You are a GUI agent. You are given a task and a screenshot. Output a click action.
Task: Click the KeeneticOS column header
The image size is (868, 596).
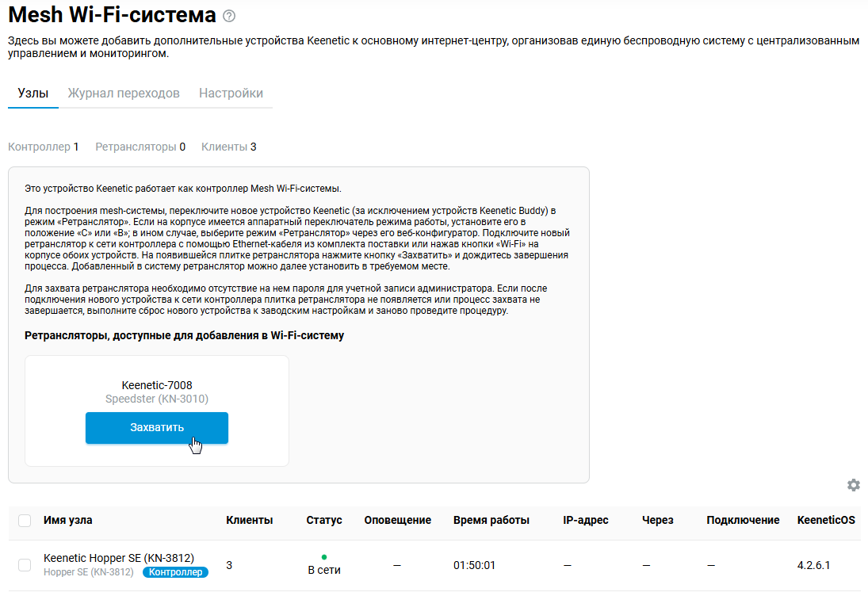pos(826,521)
